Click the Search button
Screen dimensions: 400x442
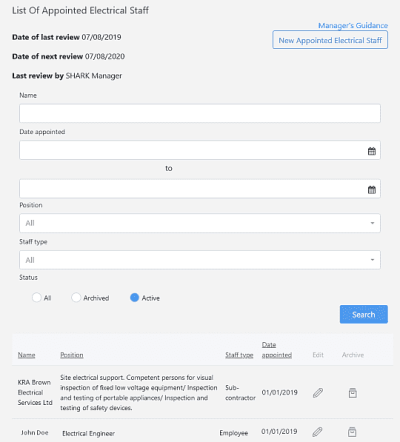click(x=364, y=314)
